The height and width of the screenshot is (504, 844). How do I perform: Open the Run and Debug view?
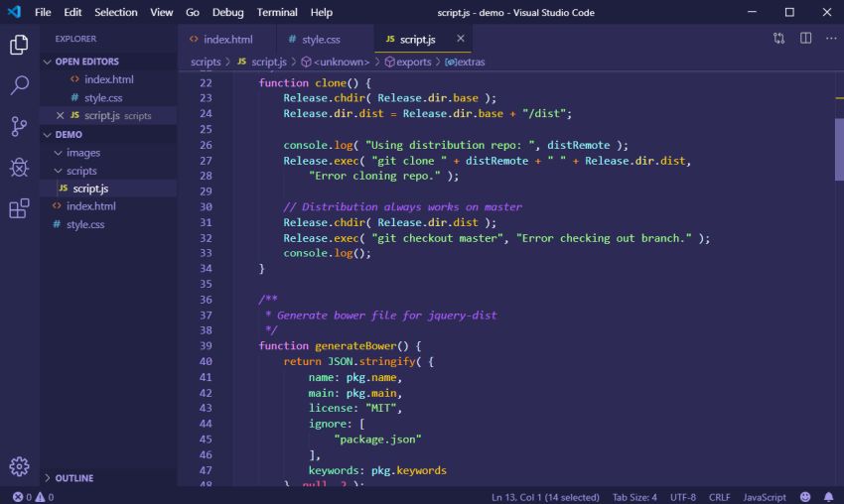tap(19, 167)
